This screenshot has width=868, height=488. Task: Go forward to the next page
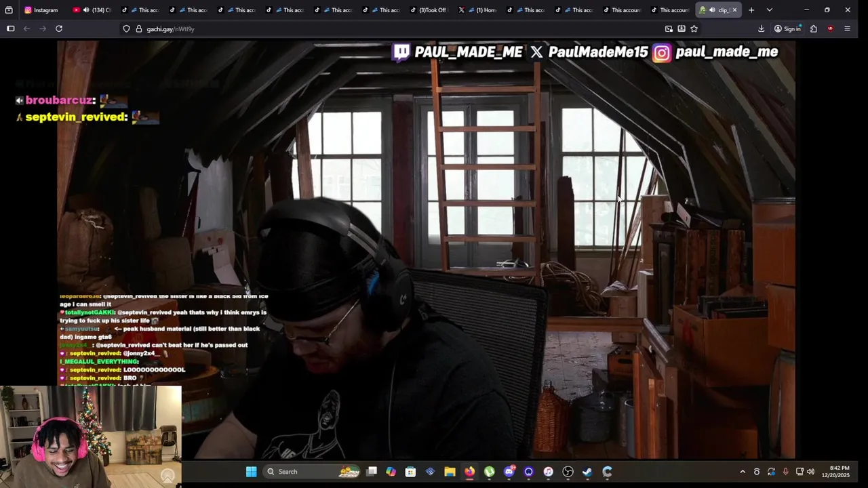pyautogui.click(x=43, y=28)
